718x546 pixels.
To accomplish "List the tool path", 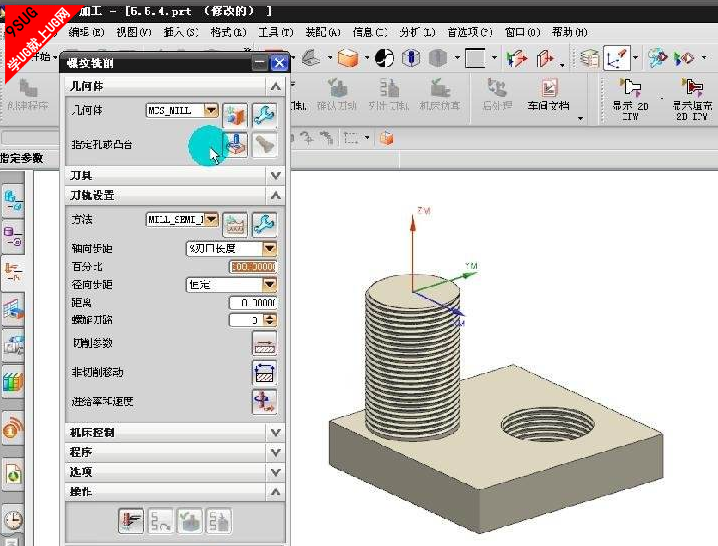I will coord(219,521).
